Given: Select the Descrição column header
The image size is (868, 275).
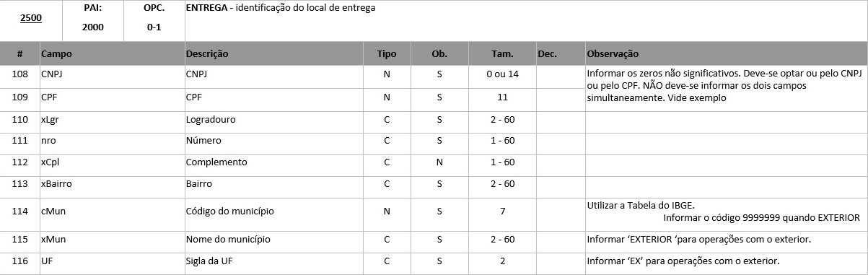Looking at the screenshot, I should point(207,54).
